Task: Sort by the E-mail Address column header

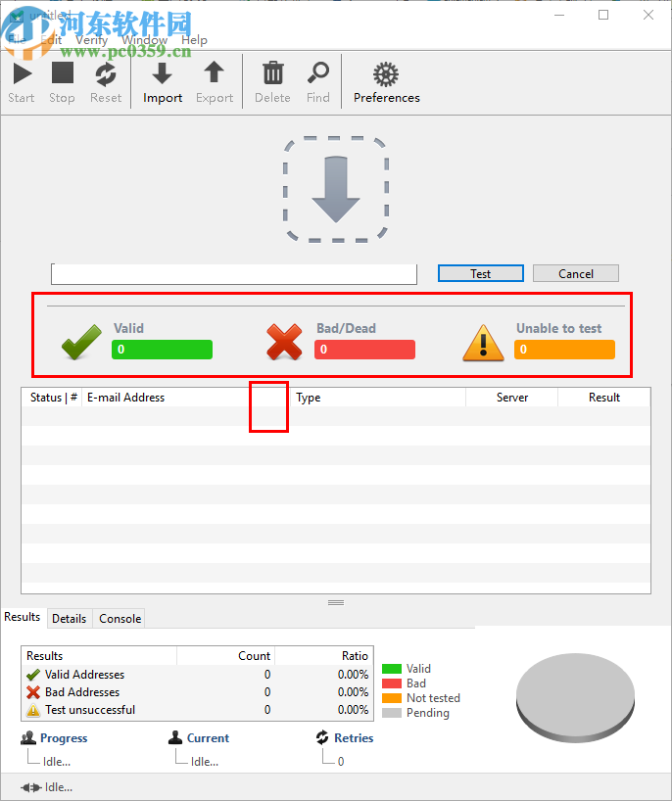Action: (186, 398)
